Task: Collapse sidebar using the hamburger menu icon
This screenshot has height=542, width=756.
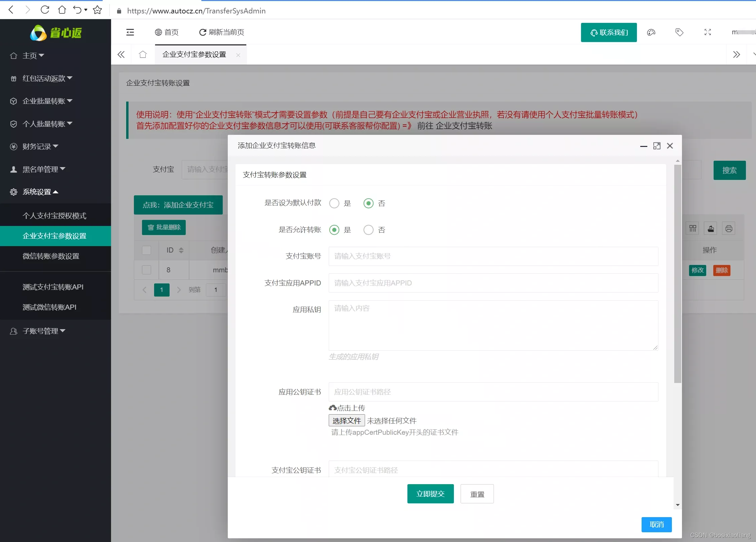Action: point(130,32)
